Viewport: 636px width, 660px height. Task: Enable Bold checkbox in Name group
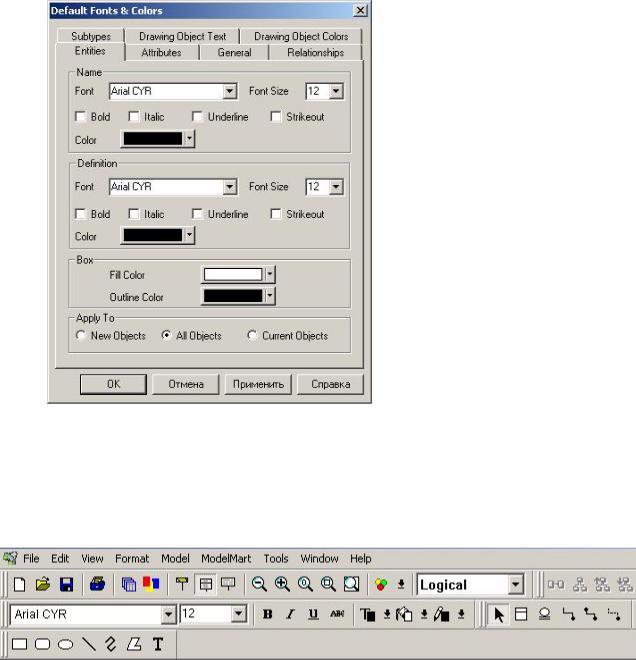[x=80, y=117]
